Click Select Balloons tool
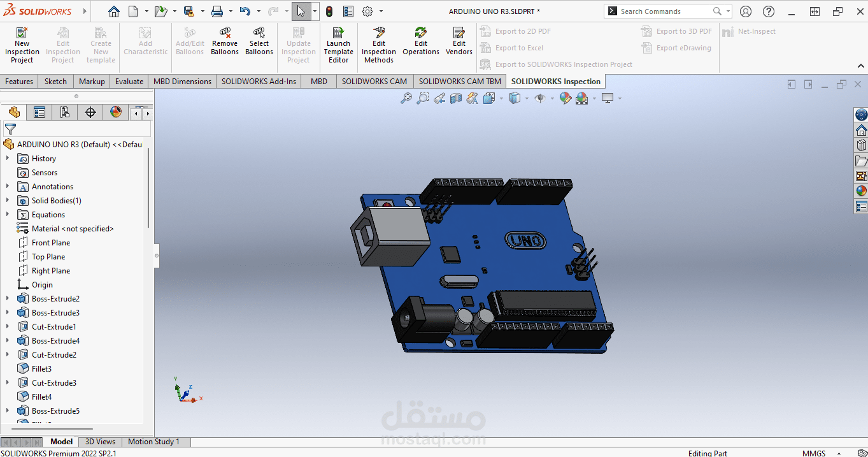868x457 pixels. click(x=259, y=41)
